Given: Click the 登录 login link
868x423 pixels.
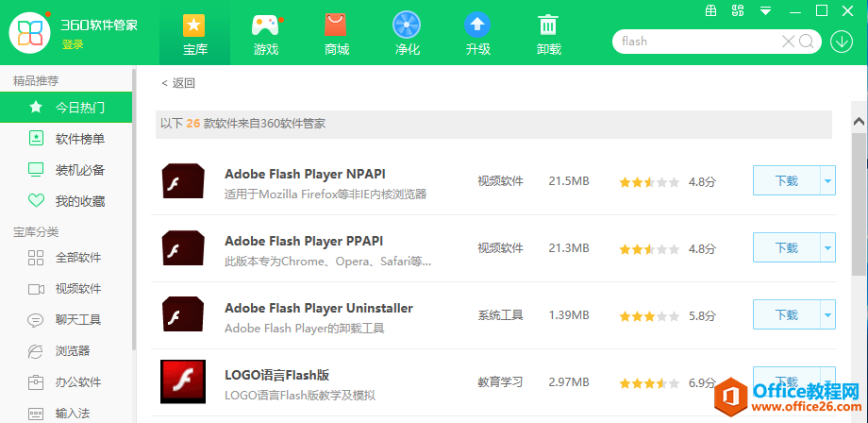Looking at the screenshot, I should 73,44.
